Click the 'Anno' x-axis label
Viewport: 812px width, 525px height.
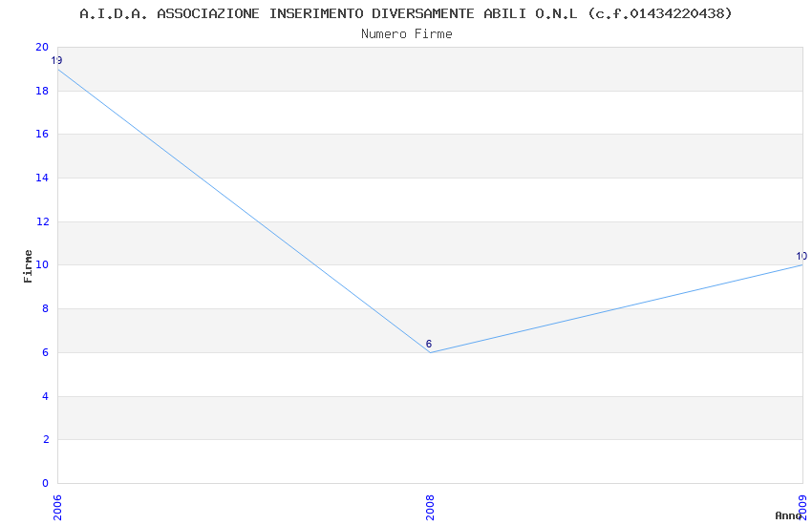pyautogui.click(x=788, y=515)
